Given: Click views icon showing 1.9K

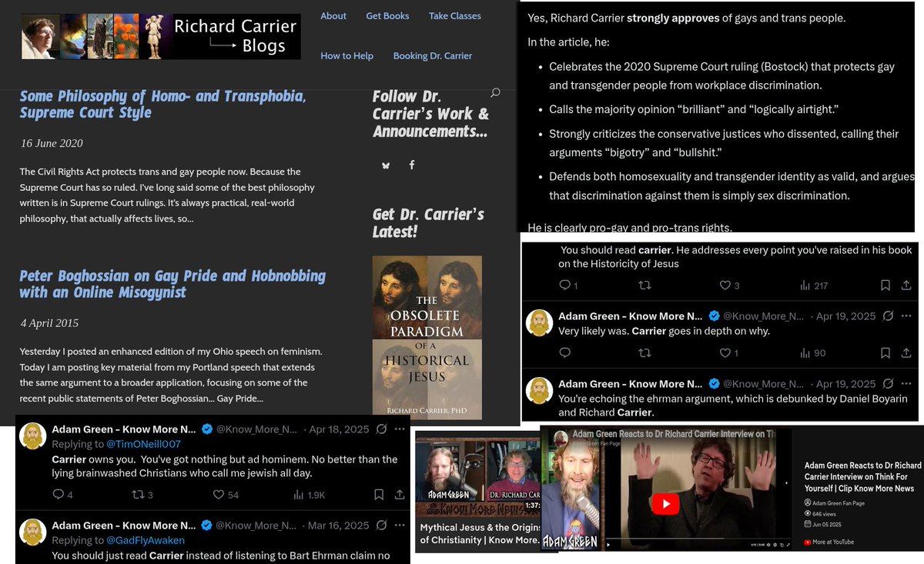Looking at the screenshot, I should 298,495.
